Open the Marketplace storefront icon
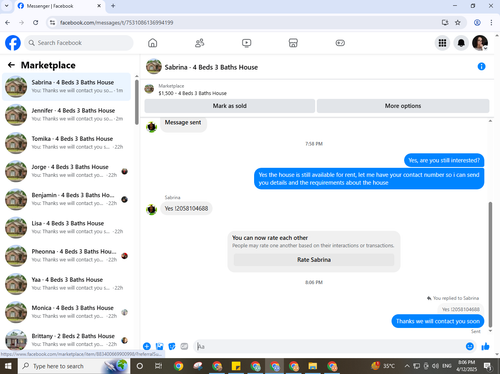 [x=293, y=43]
